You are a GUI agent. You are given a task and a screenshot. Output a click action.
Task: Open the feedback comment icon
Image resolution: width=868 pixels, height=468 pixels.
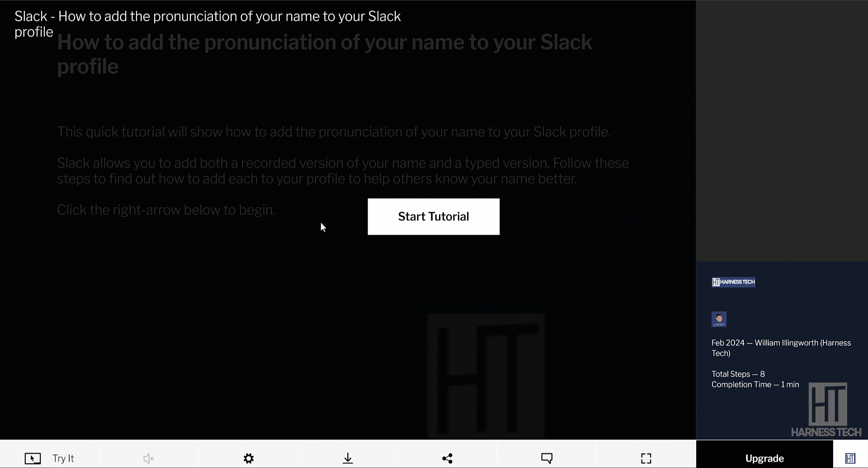point(547,458)
